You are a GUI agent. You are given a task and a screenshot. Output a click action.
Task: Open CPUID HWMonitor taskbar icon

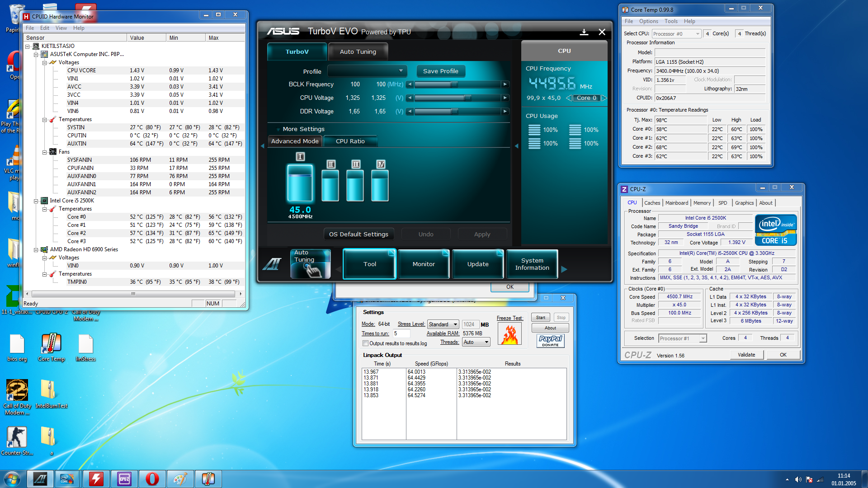[x=96, y=479]
